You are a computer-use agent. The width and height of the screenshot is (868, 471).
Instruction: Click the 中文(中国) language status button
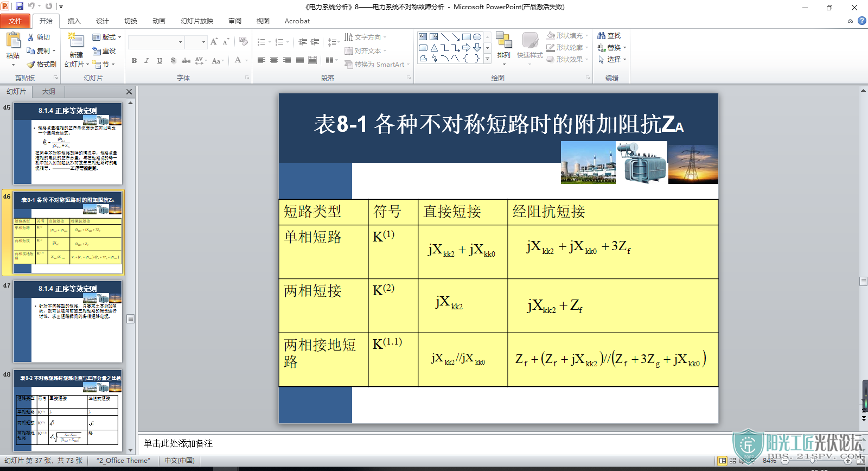point(180,461)
